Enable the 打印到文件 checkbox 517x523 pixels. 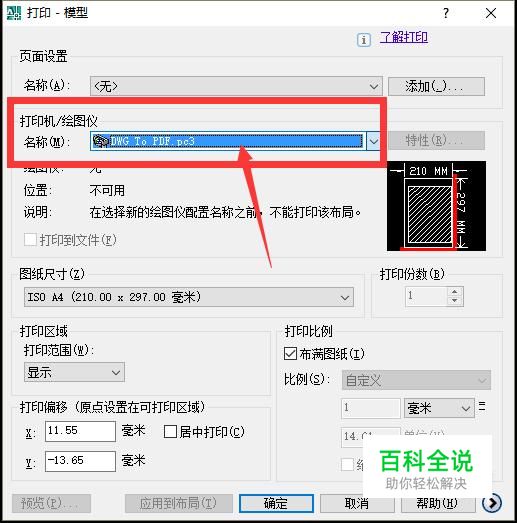[30, 239]
